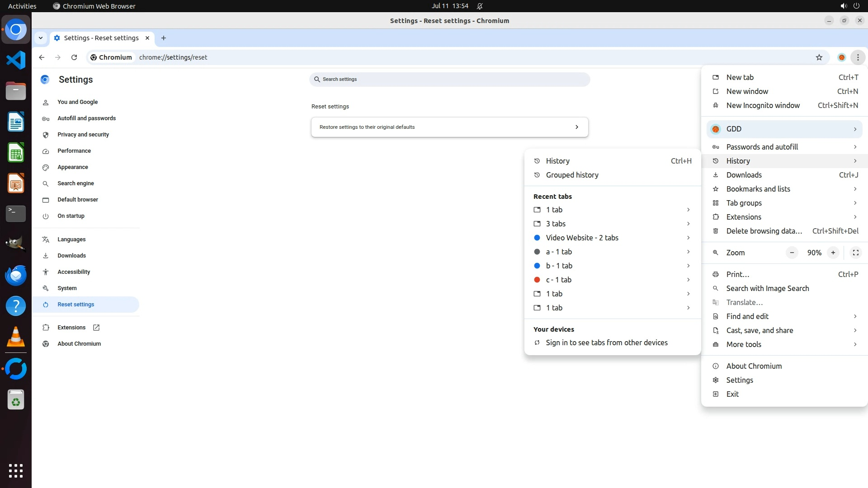
Task: Select Grouped history menu entry
Action: pyautogui.click(x=572, y=175)
